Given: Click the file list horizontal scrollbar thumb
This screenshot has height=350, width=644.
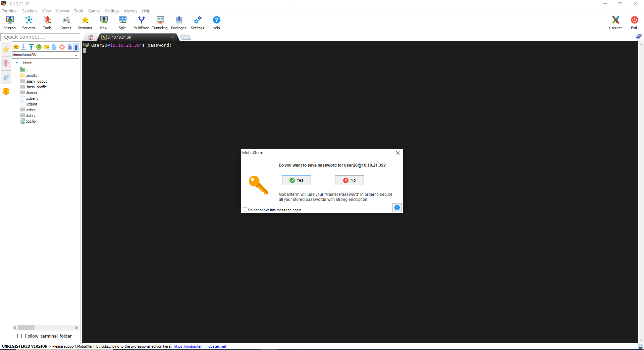Looking at the screenshot, I should (26, 327).
